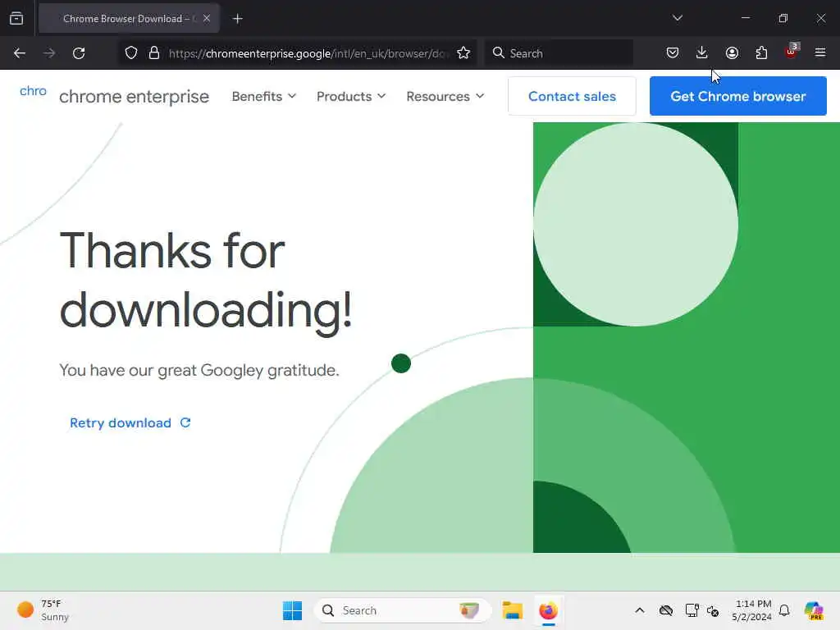The image size is (840, 630).
Task: Click the network display tray icon
Action: tap(692, 610)
